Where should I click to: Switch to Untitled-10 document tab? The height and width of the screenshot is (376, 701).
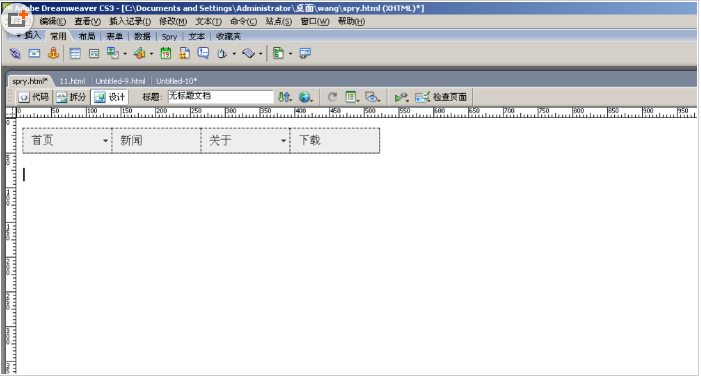coord(177,81)
